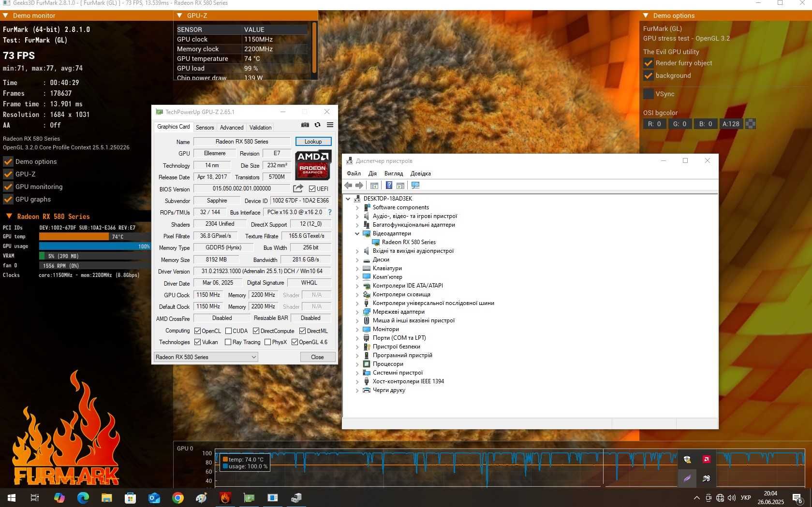Click the GPU-Z screenshot camera icon
Viewport: 812px width, 507px height.
305,125
